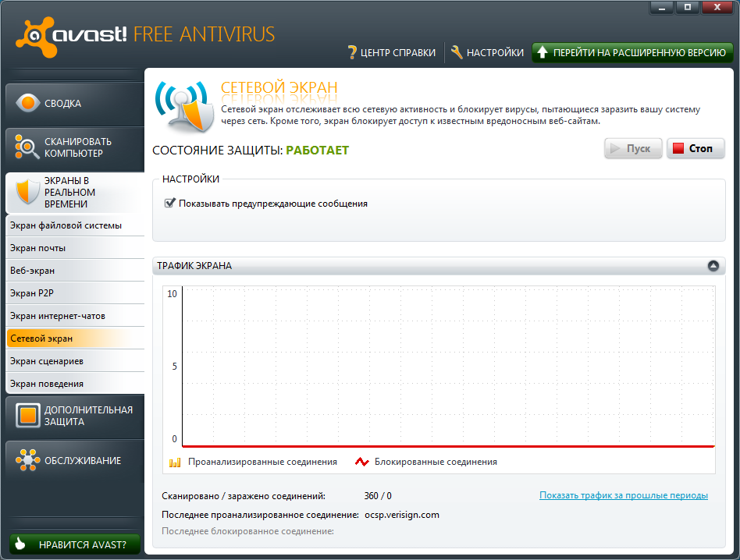Select Экран сценариев item
Screen dimensions: 740x560
coord(75,361)
